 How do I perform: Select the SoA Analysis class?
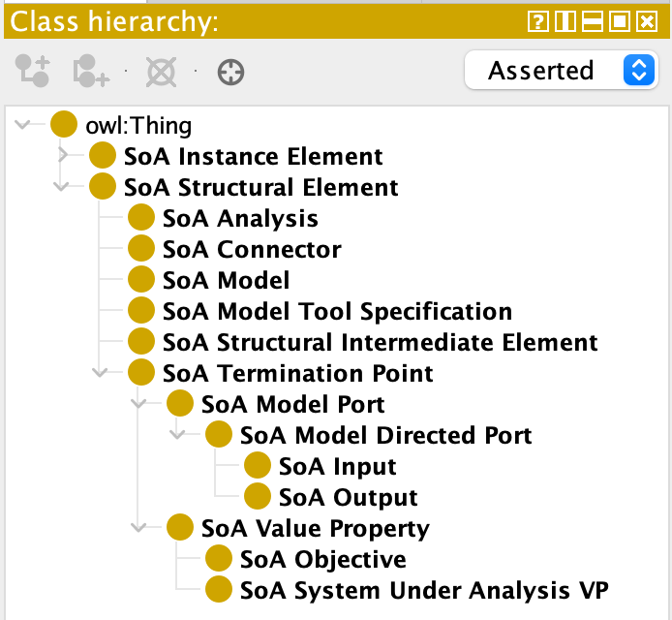pos(240,218)
